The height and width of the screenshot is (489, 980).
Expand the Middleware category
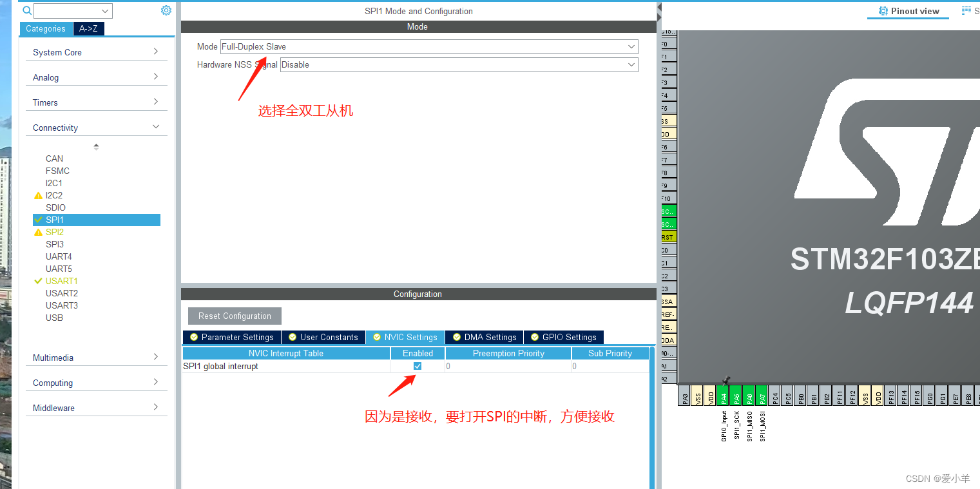coord(96,408)
